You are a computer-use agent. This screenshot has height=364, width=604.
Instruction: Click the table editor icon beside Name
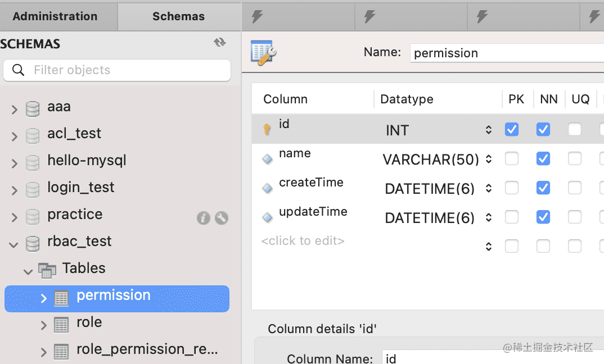[x=263, y=52]
